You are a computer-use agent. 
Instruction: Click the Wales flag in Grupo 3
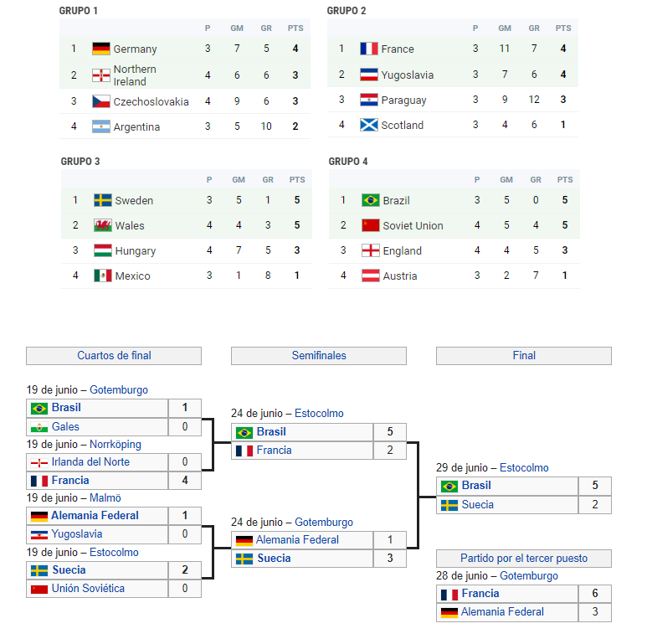103,225
